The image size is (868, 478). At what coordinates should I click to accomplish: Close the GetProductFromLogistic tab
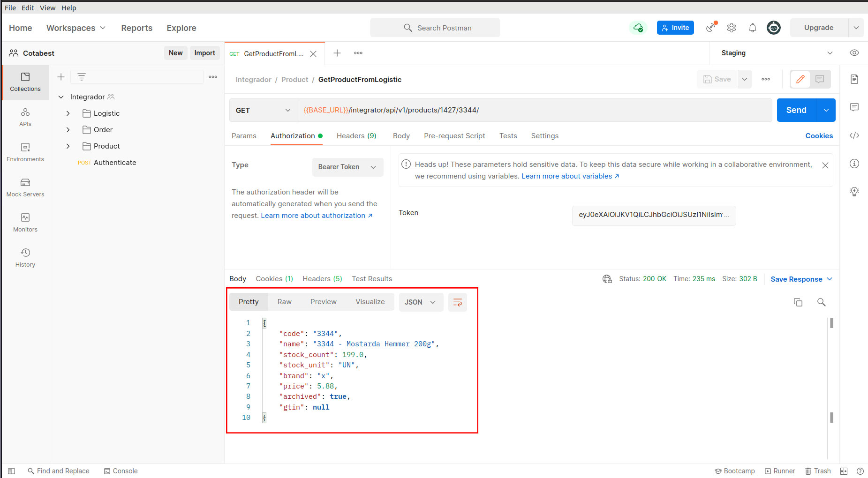pyautogui.click(x=313, y=54)
